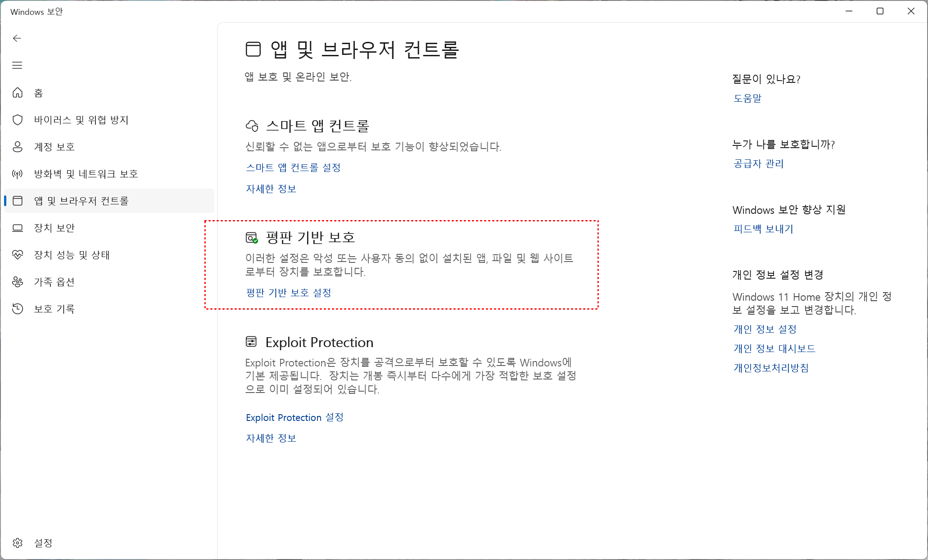Open 보호 기록 history icon
The image size is (928, 560).
tap(18, 309)
